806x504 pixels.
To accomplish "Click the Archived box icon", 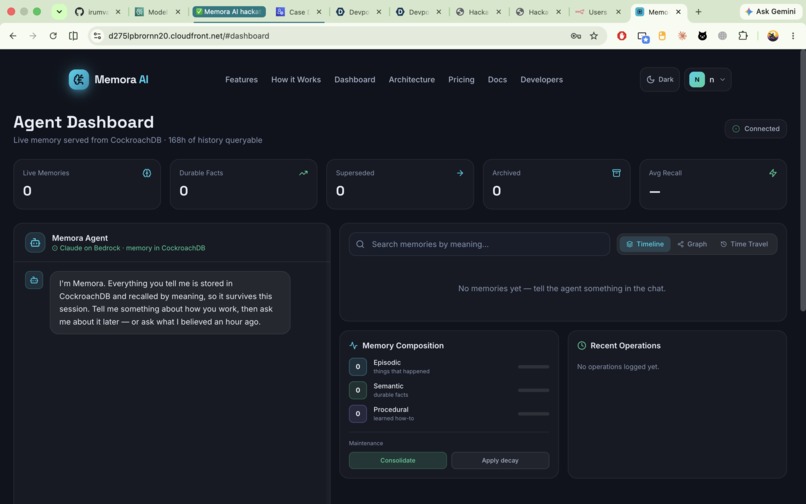I will coord(616,173).
